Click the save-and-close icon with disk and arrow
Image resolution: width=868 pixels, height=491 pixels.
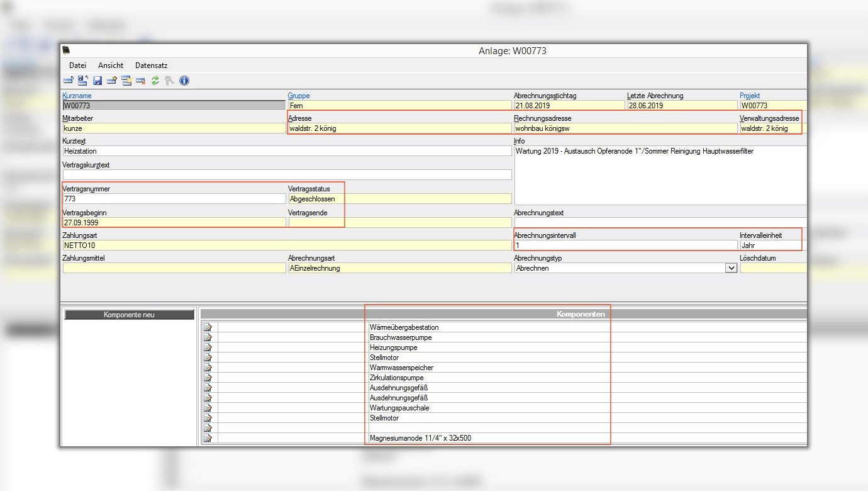click(82, 81)
